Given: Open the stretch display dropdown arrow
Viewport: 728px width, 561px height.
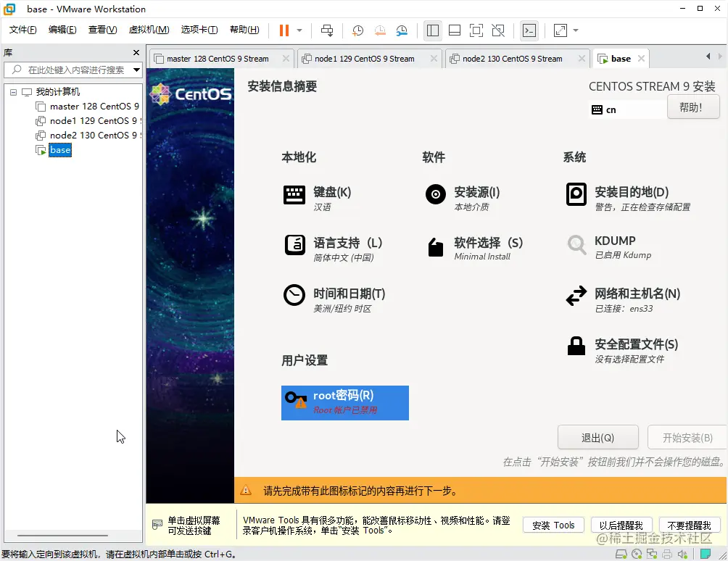Looking at the screenshot, I should (x=576, y=30).
